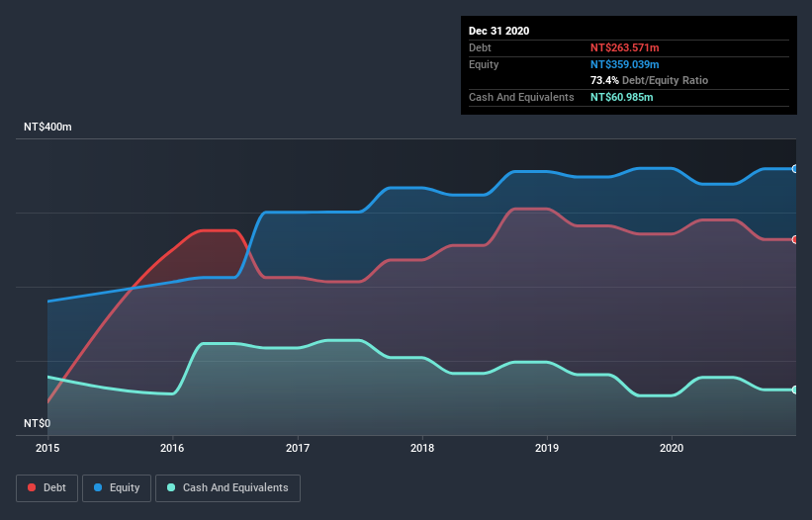
Task: Toggle the Debt legend button
Action: (x=46, y=488)
